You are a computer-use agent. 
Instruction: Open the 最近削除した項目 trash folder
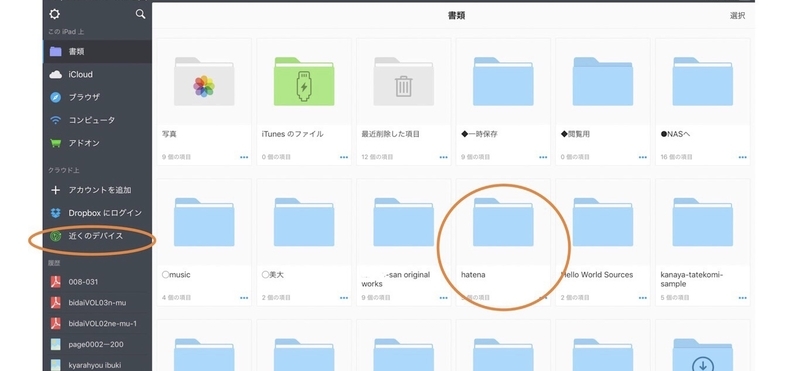point(404,102)
